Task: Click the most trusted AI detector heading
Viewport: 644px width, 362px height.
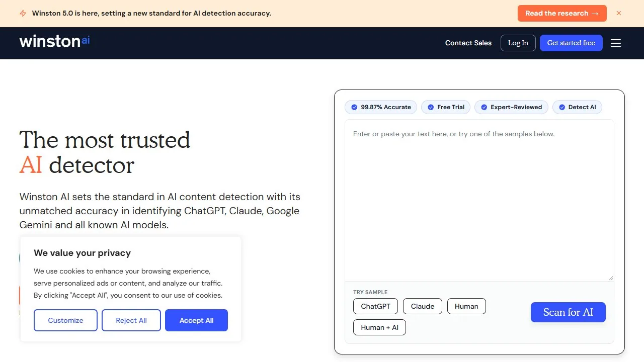Action: pos(105,152)
